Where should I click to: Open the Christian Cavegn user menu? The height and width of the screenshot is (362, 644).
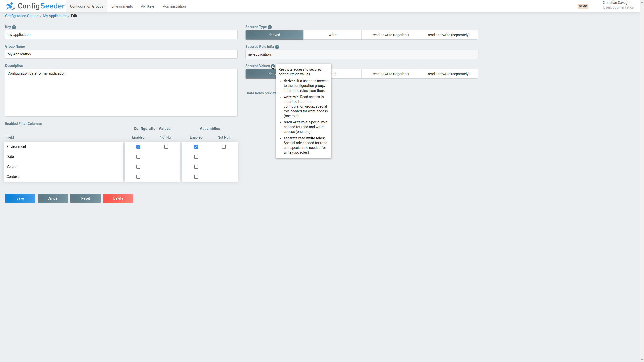coord(616,5)
